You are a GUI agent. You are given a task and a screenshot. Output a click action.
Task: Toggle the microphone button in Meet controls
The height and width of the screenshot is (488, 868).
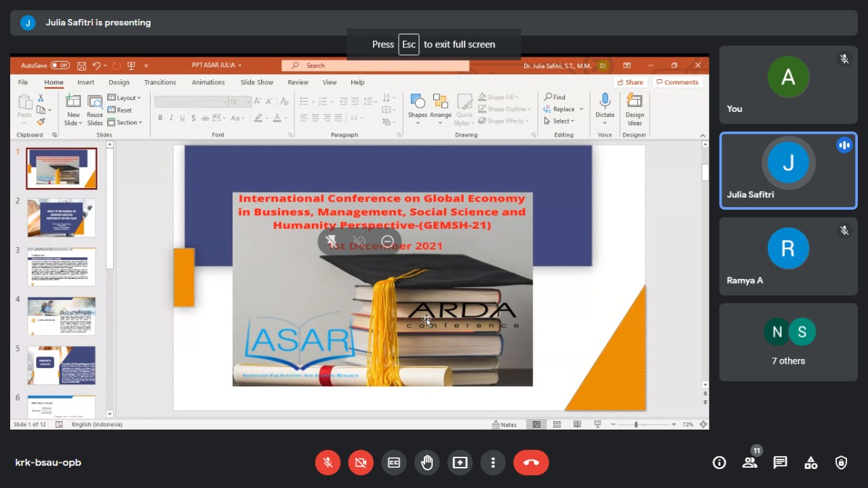[328, 463]
